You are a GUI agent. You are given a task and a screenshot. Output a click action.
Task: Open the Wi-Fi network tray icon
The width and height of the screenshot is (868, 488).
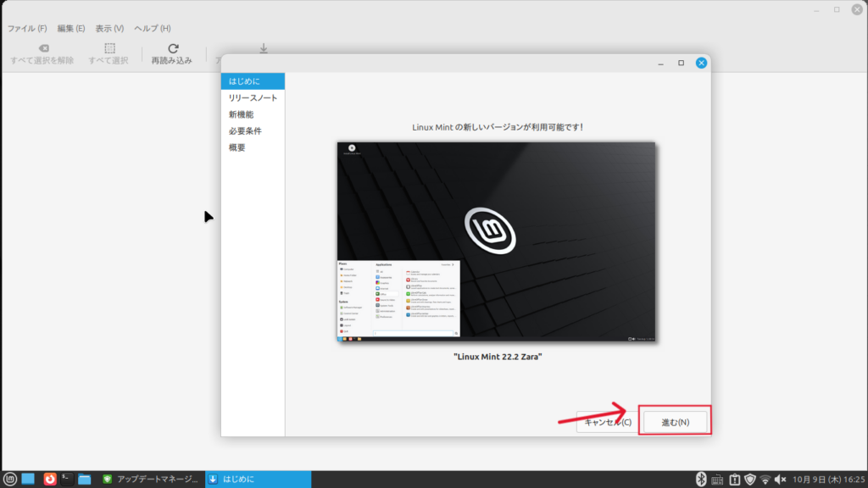point(765,479)
